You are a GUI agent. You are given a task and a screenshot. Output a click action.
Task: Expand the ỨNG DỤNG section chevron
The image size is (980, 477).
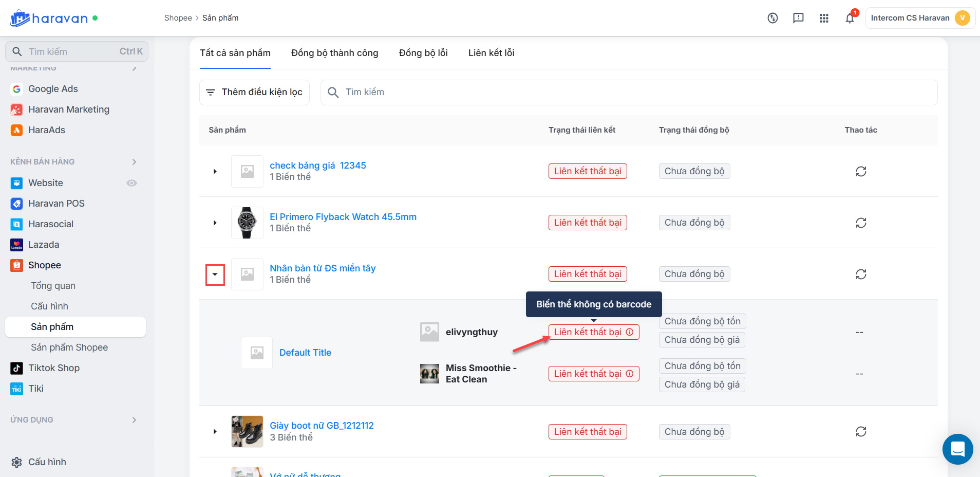134,420
